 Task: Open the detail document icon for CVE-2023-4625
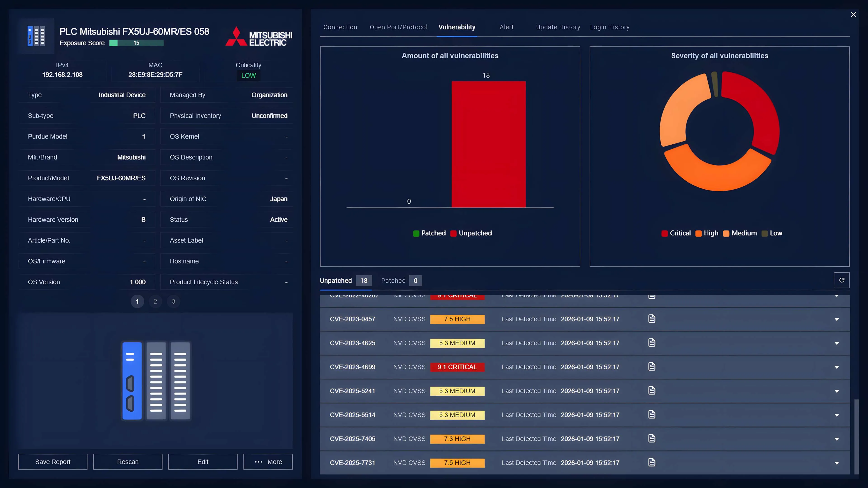(x=652, y=343)
